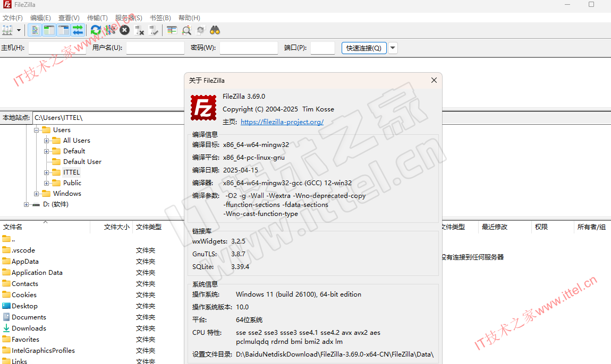Cancel the current operation with the X icon
Viewport: 611px width, 364px height.
coord(125,30)
